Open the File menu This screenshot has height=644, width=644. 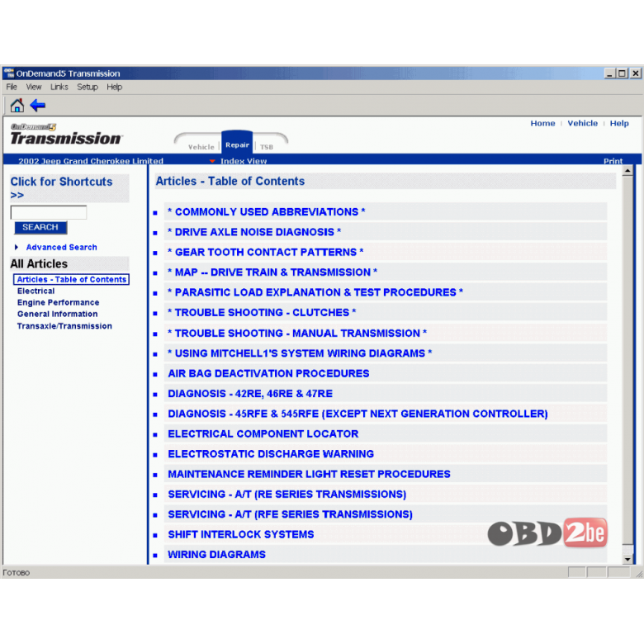click(12, 87)
